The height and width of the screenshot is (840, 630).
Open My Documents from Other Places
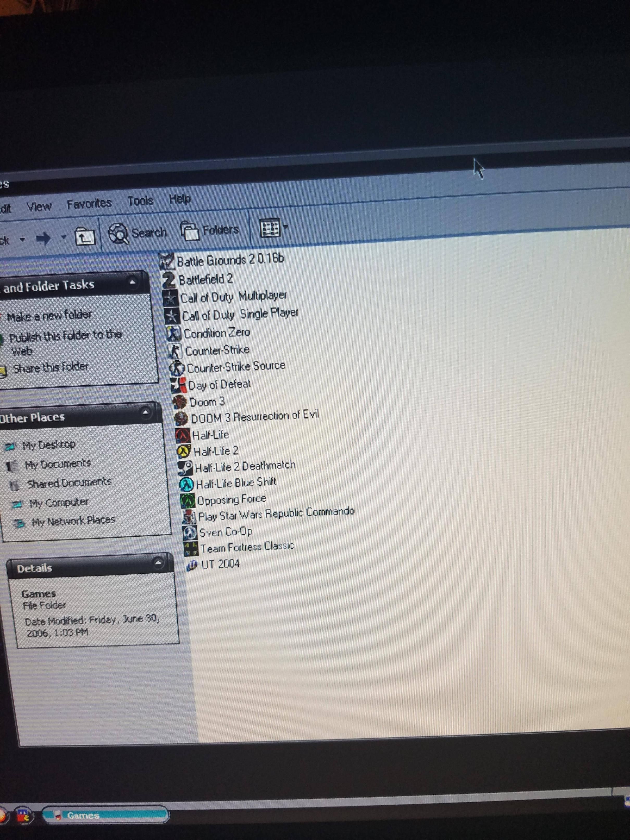pos(57,464)
